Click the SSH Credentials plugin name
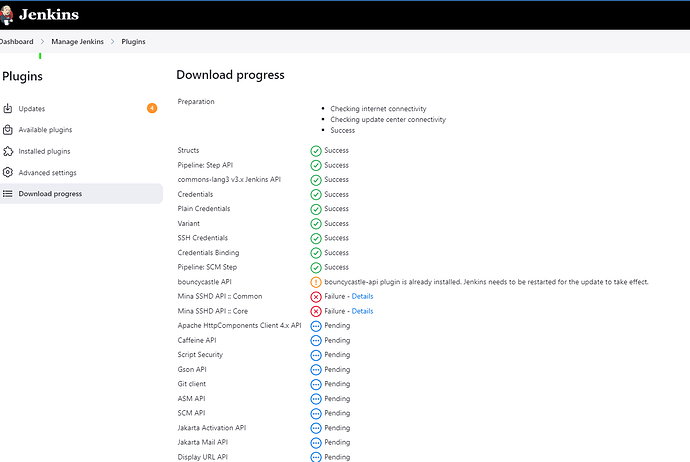 pos(202,238)
